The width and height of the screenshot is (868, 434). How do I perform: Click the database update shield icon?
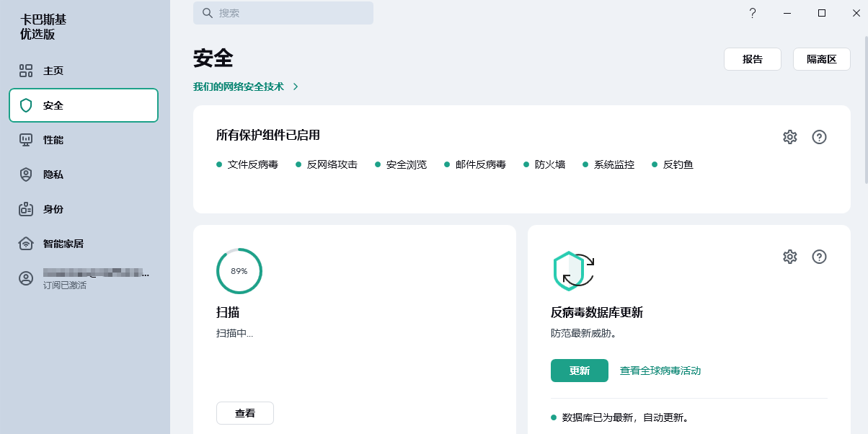[x=573, y=271]
